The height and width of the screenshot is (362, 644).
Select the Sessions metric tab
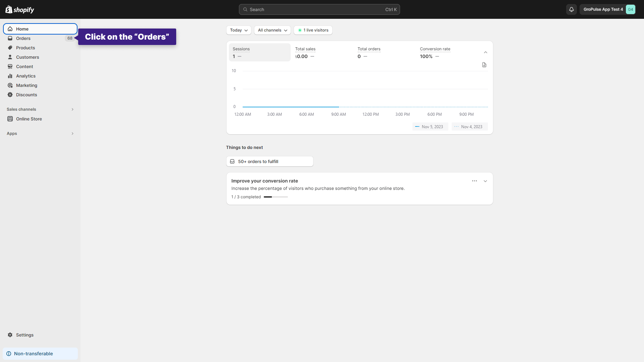click(x=259, y=52)
